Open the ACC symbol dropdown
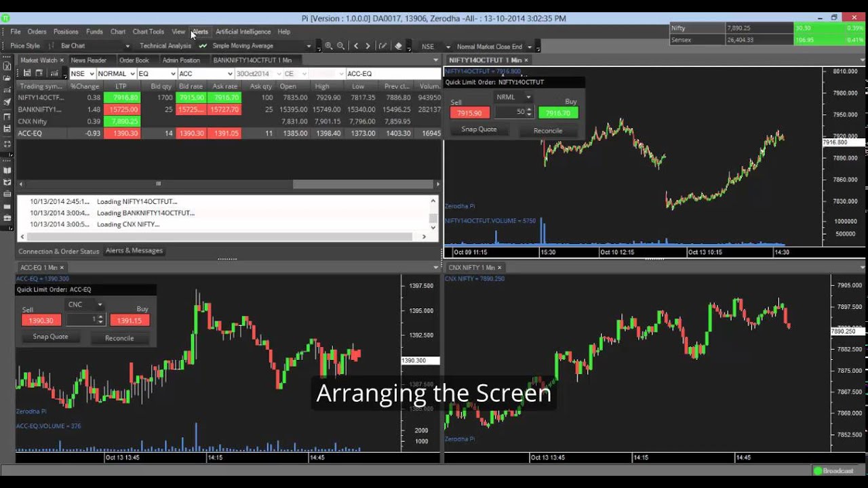The width and height of the screenshot is (868, 488). point(229,74)
